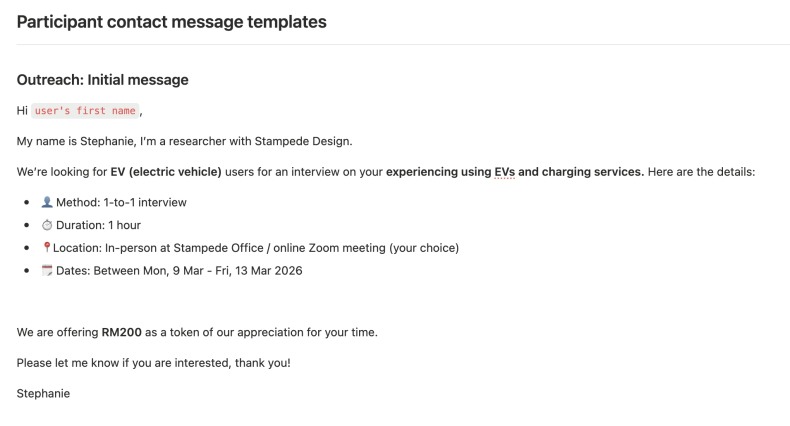The width and height of the screenshot is (790, 426).
Task: Select the "user's first name" code placeholder
Action: [x=85, y=111]
